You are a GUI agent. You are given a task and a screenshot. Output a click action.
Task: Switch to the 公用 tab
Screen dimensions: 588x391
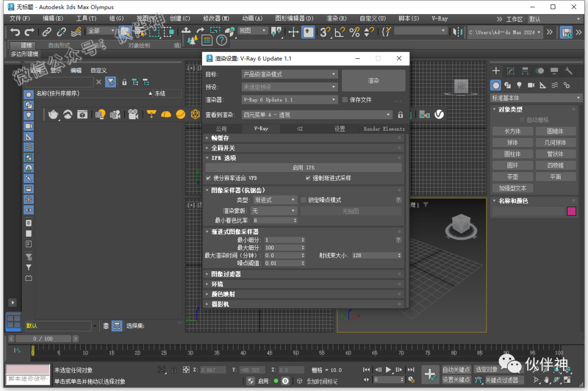point(221,129)
